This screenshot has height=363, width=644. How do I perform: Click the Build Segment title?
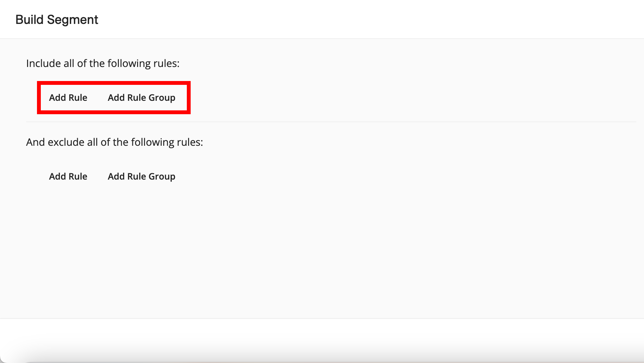point(57,20)
